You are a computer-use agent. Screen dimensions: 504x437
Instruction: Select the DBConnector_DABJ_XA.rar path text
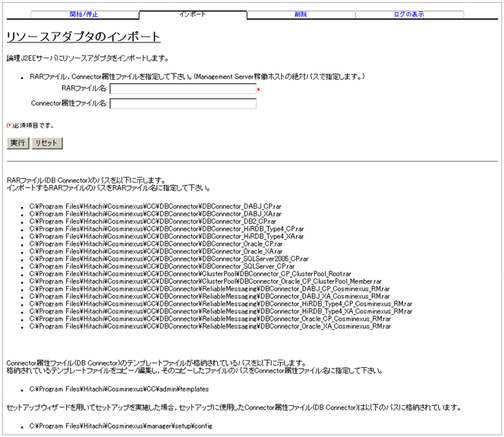click(156, 214)
